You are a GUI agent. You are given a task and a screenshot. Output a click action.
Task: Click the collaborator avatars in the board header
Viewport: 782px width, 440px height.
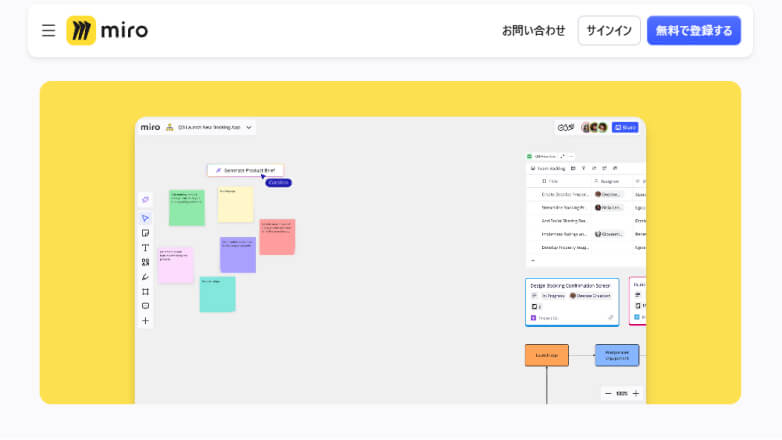[x=594, y=128]
